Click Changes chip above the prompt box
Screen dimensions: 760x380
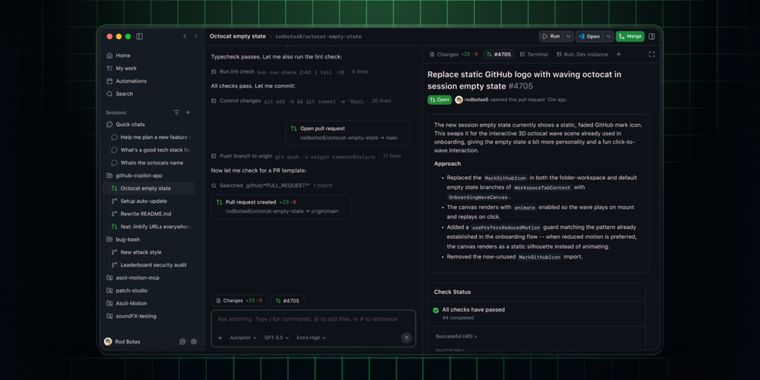pyautogui.click(x=239, y=301)
